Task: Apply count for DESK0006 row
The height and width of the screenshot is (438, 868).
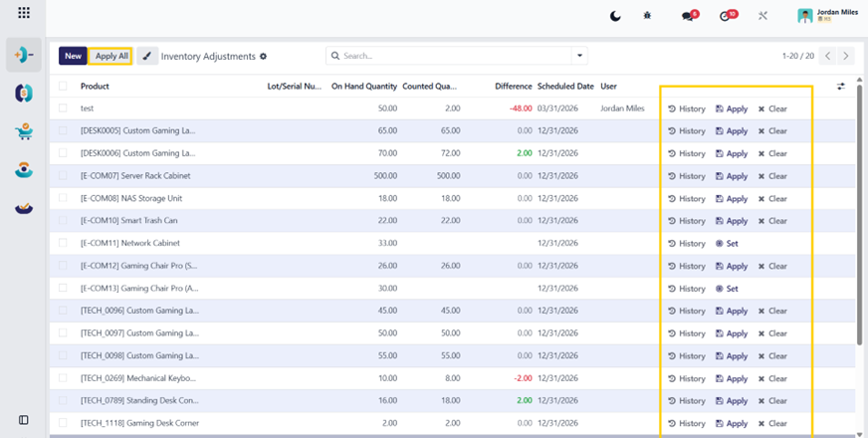Action: click(732, 153)
